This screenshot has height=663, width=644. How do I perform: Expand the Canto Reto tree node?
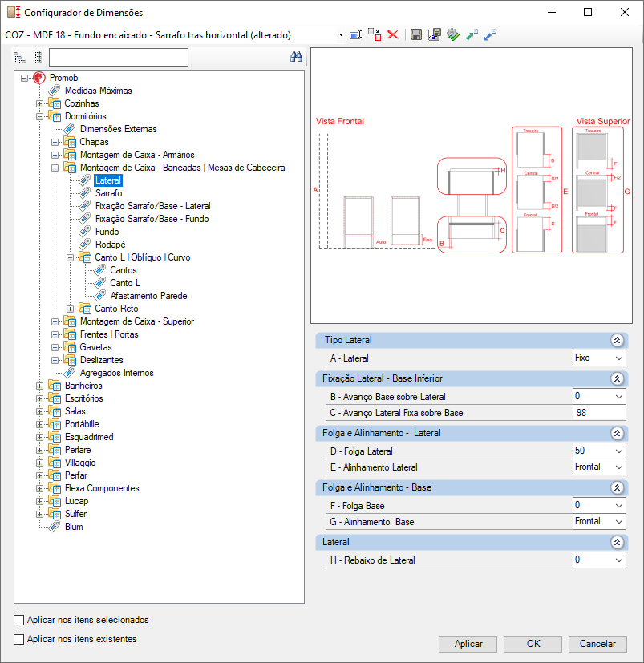coord(70,309)
